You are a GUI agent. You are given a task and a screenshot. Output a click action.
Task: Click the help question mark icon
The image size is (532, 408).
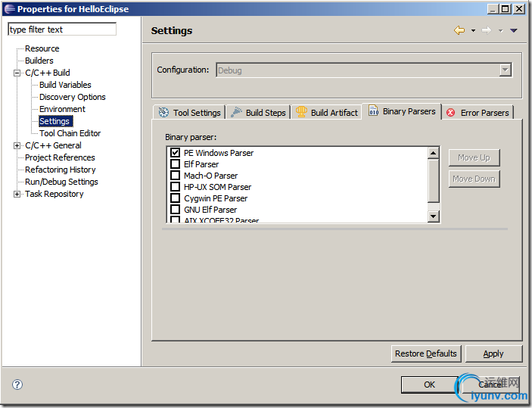pos(17,385)
